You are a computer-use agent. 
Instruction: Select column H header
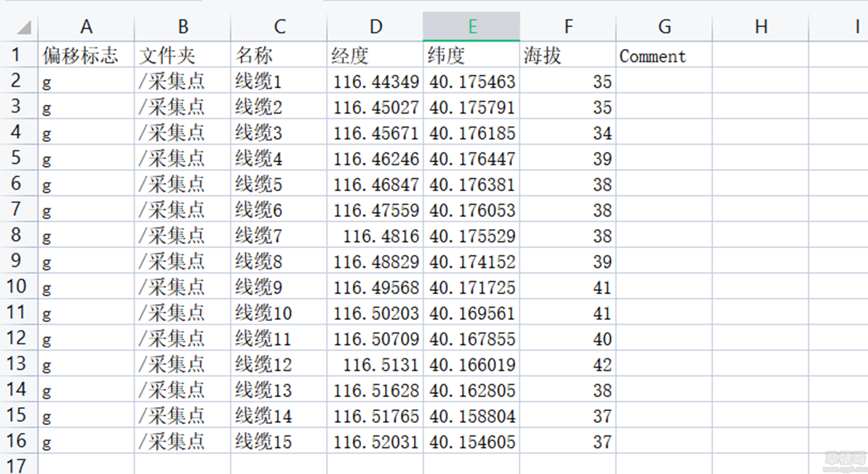761,27
